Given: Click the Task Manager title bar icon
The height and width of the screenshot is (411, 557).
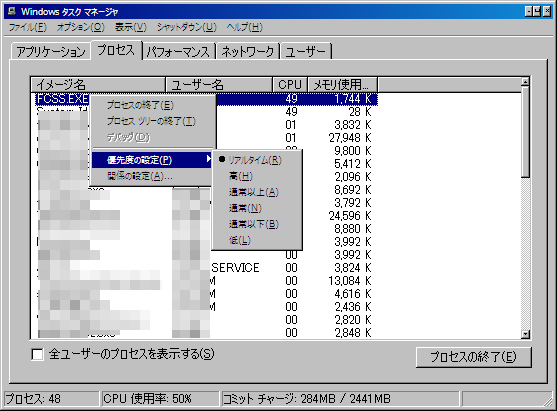Looking at the screenshot, I should [12, 11].
